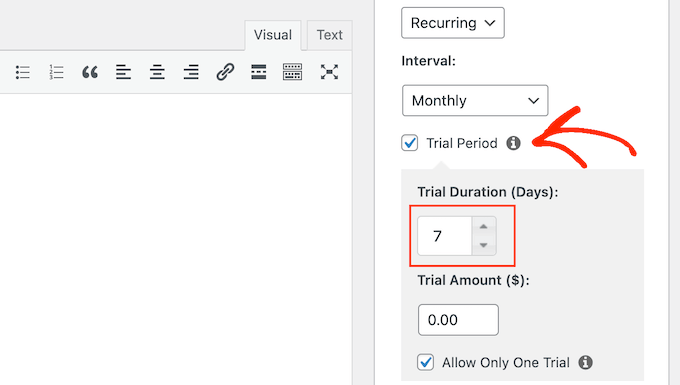Image resolution: width=680 pixels, height=385 pixels.
Task: Click inside the blank editor content area
Action: point(176,238)
